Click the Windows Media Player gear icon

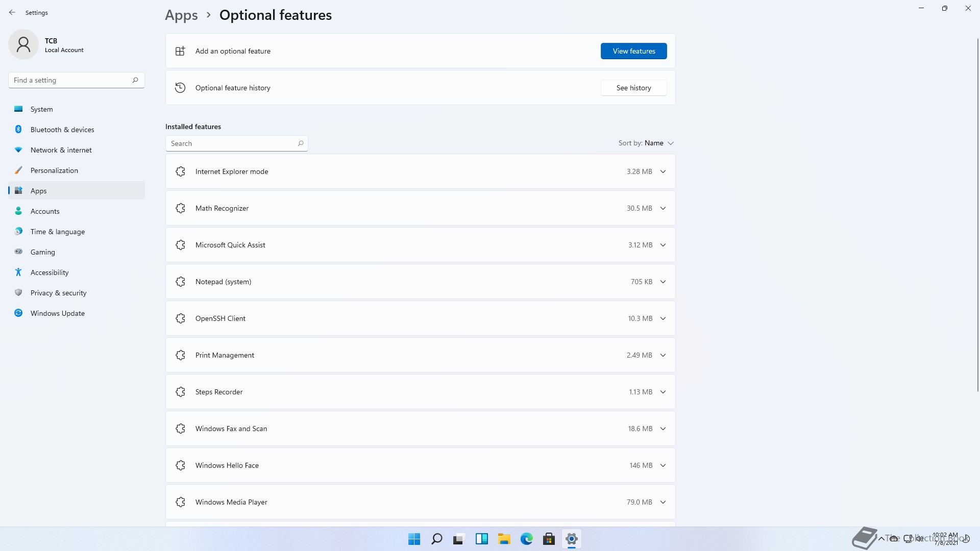pos(180,502)
